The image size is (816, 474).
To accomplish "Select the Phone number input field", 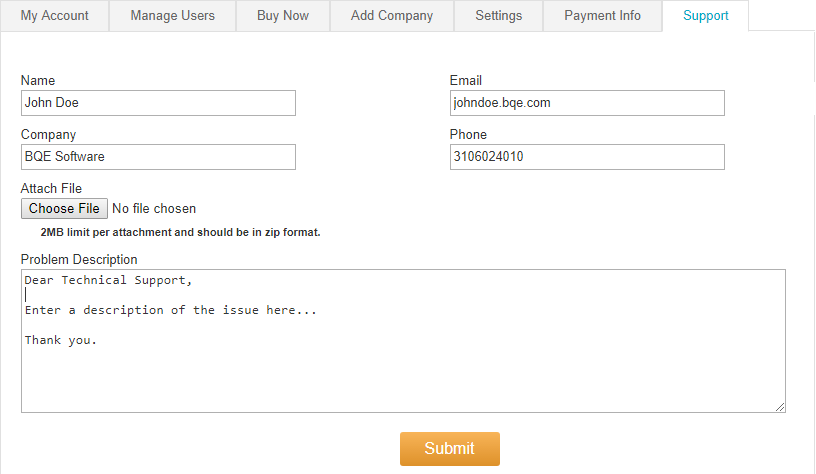I will (587, 157).
